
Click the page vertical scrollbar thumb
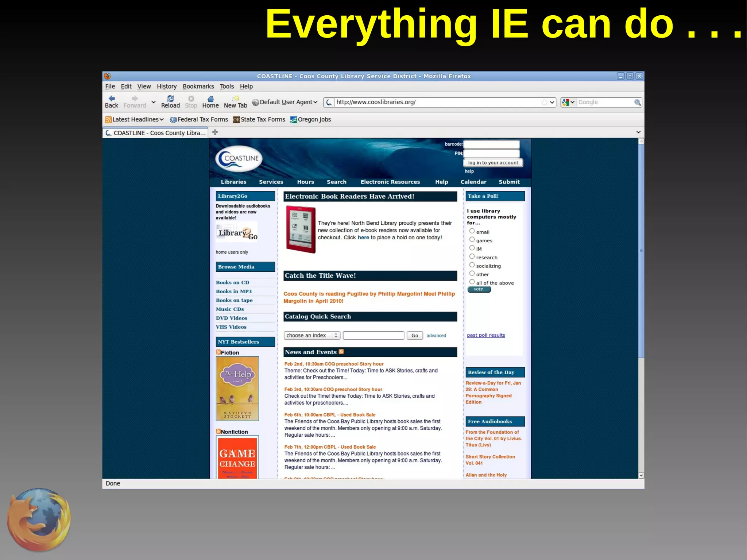tap(641, 250)
